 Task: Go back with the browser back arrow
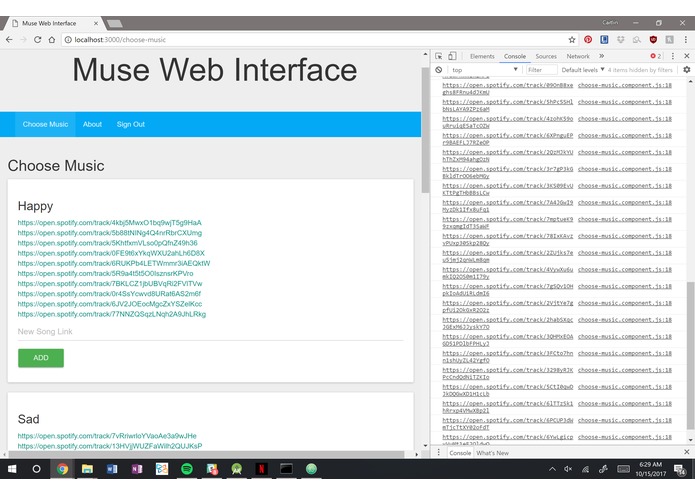click(9, 39)
